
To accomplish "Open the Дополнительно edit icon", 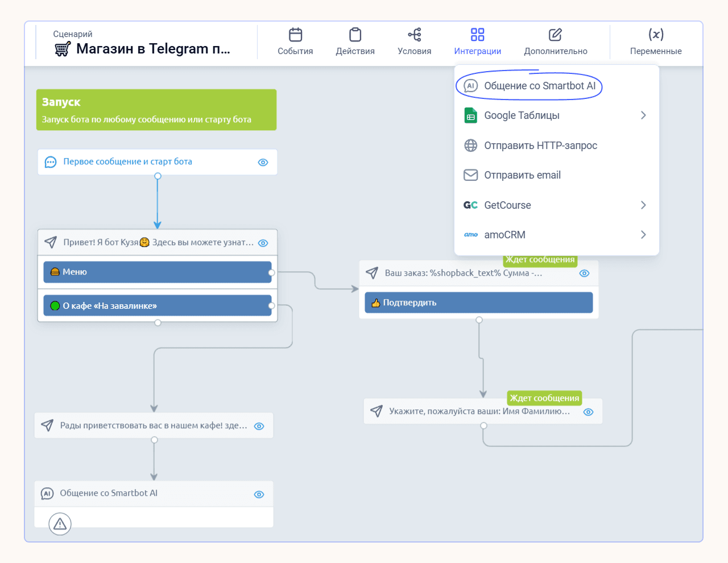I will (555, 35).
